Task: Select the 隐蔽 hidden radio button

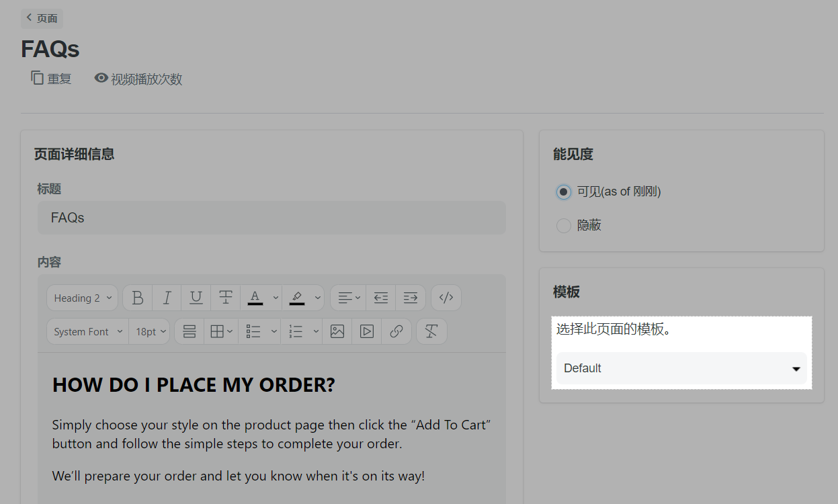Action: 564,226
